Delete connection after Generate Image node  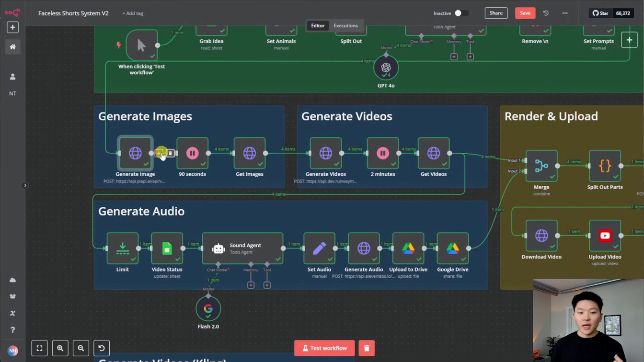pyautogui.click(x=170, y=153)
